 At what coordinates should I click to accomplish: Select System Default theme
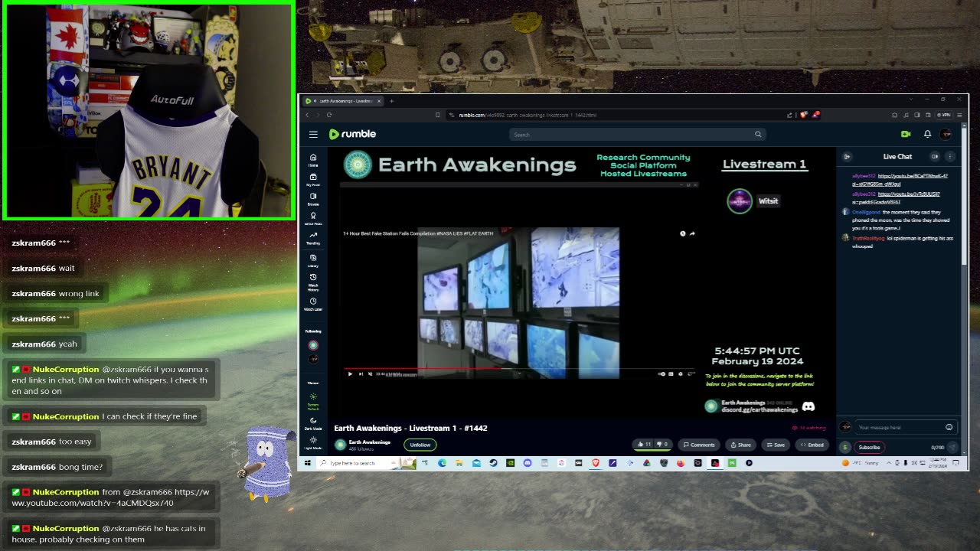[313, 401]
